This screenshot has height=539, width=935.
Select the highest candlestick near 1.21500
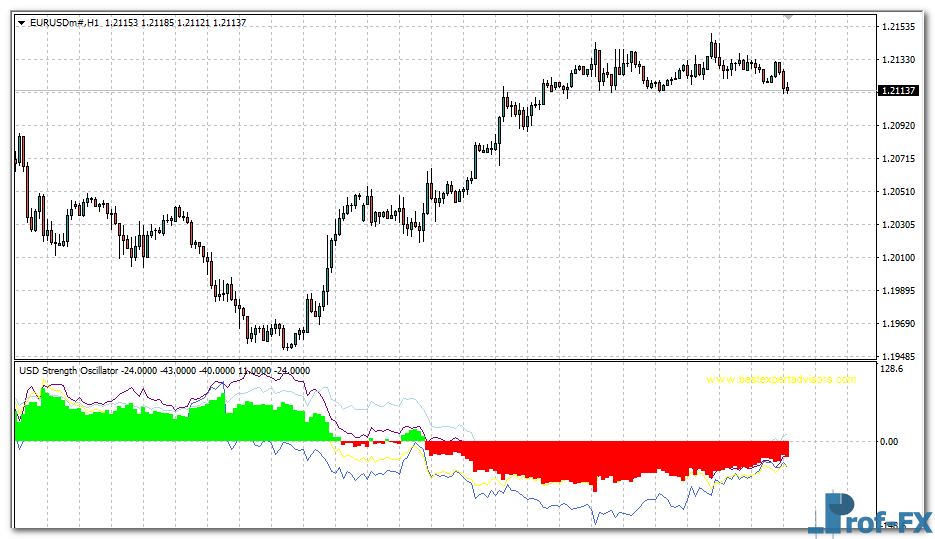[713, 45]
